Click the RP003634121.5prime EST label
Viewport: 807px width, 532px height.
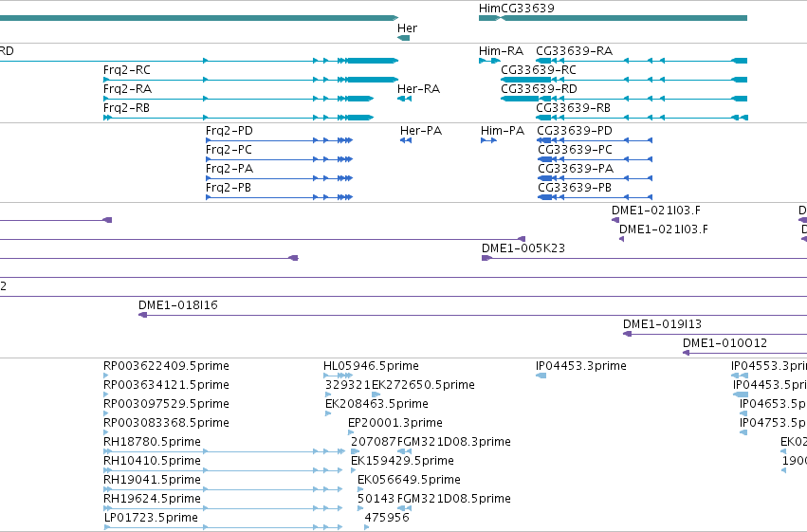(x=166, y=385)
